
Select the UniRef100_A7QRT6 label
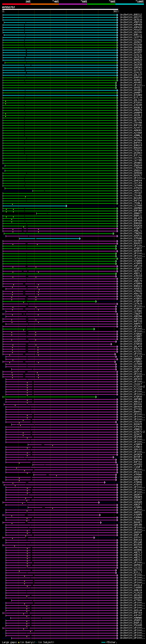coord(131,301)
